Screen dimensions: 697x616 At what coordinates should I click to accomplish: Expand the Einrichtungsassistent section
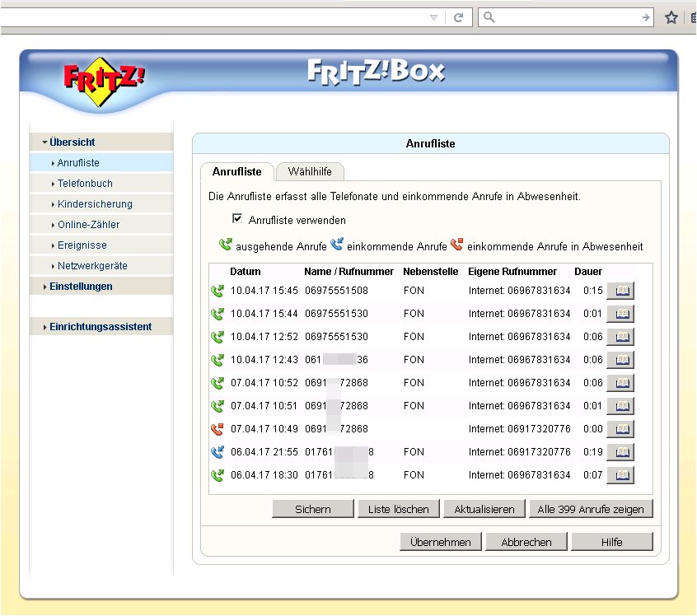point(101,327)
